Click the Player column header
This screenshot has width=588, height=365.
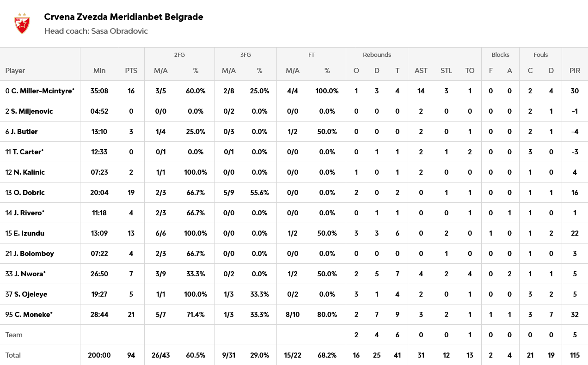point(15,71)
